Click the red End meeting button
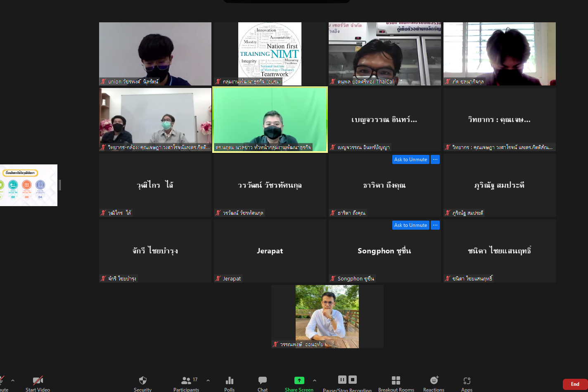Image resolution: width=588 pixels, height=392 pixels. (575, 384)
